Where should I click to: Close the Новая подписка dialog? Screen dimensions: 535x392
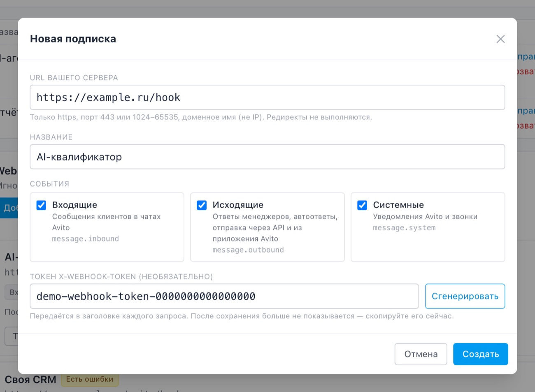click(x=500, y=39)
